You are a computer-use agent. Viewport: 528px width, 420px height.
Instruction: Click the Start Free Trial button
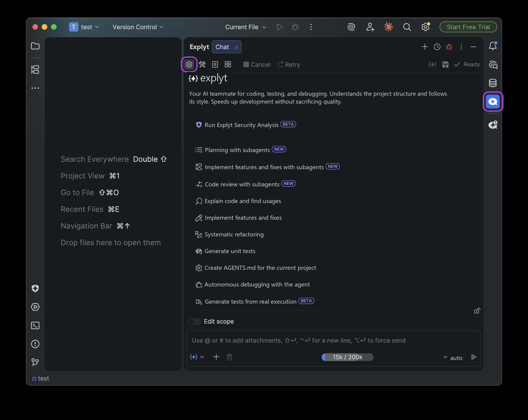pos(468,27)
